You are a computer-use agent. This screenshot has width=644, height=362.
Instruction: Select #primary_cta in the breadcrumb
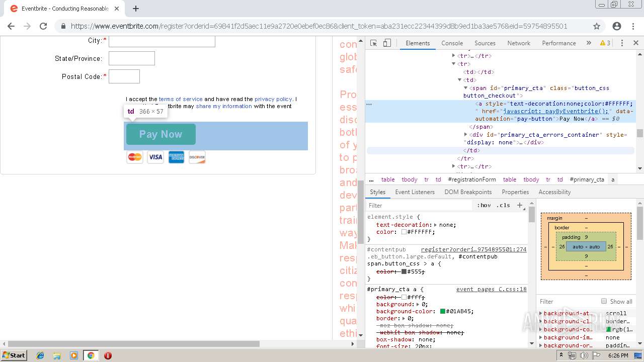587,179
